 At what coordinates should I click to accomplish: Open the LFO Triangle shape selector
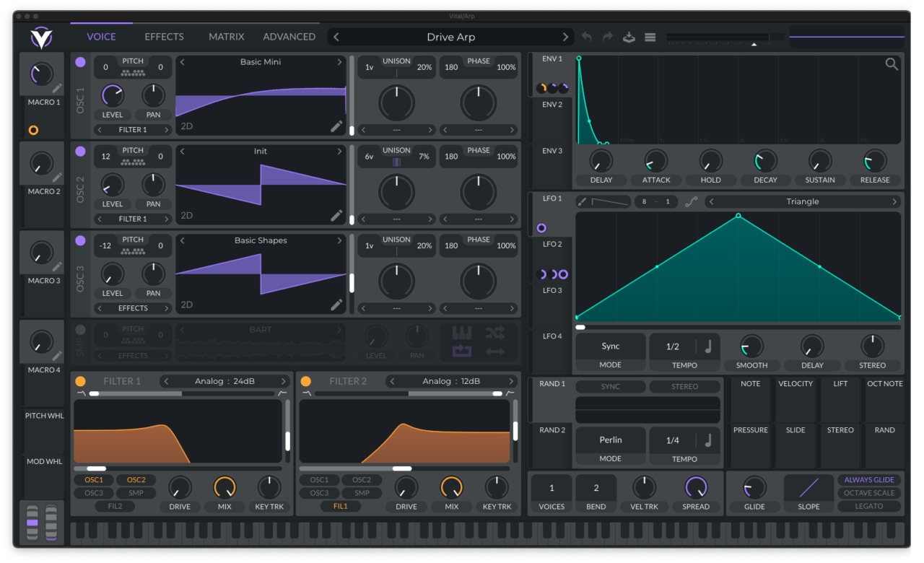pos(803,202)
